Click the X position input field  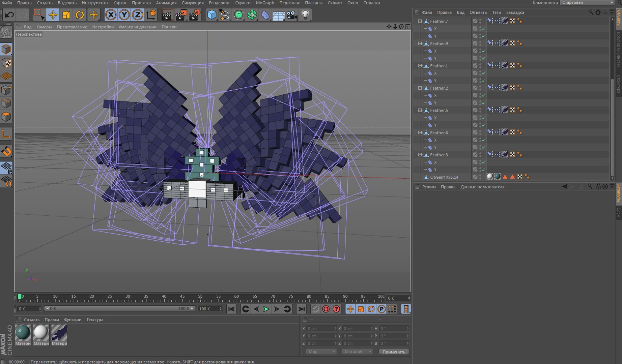click(x=321, y=328)
